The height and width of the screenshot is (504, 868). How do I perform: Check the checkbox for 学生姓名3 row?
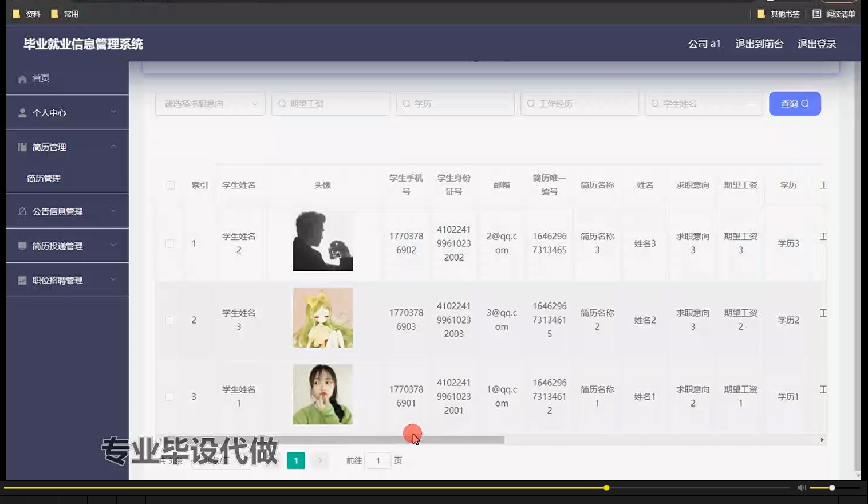coord(169,319)
